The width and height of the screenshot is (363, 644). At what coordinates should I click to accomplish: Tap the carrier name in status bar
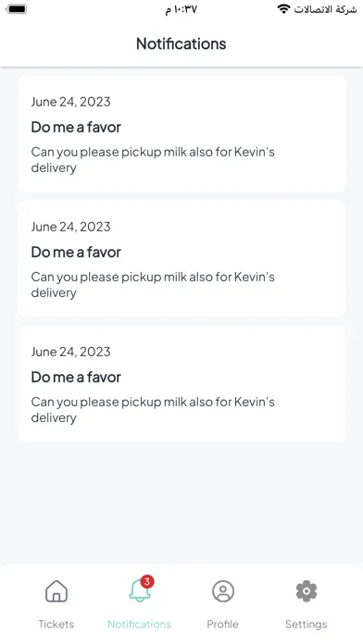click(x=325, y=9)
